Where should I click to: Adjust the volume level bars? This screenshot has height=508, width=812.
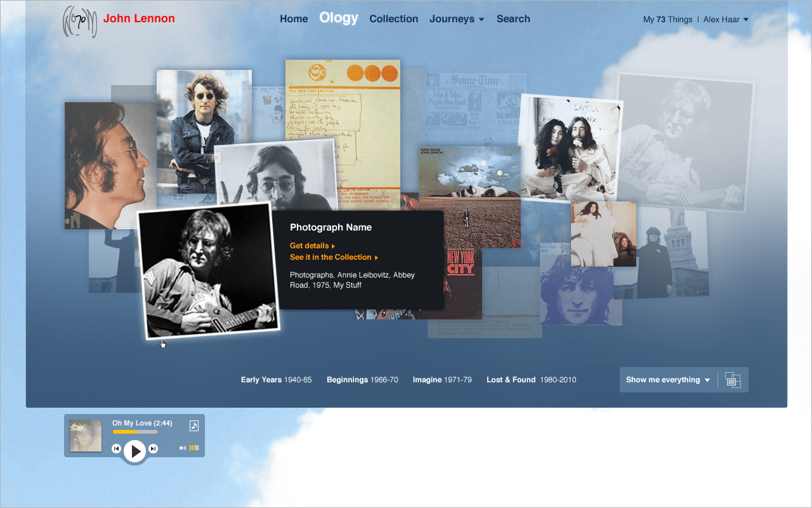point(194,448)
